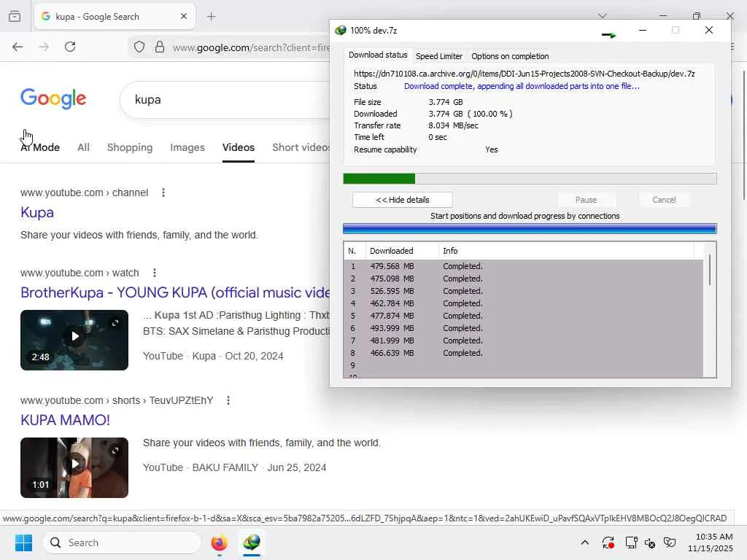This screenshot has width=747, height=560.
Task: Click the muted volume tray icon
Action: (650, 542)
